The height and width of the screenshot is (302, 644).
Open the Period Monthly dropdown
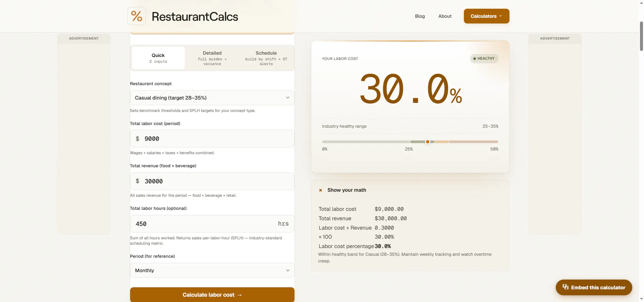coord(212,270)
